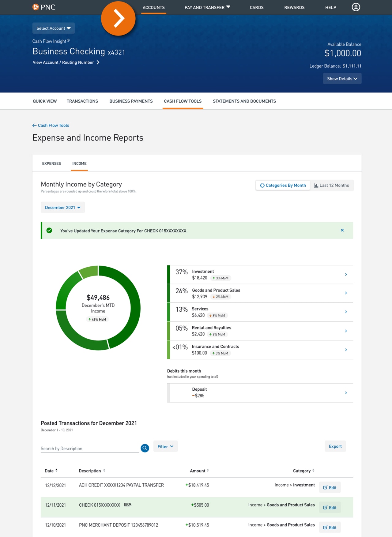
Task: View Account / Routing Number link
Action: pos(66,62)
